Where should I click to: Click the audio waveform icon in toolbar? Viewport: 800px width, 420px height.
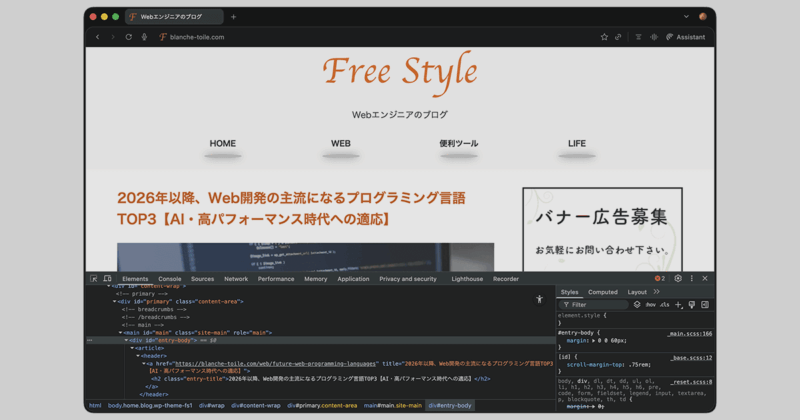pyautogui.click(x=654, y=37)
